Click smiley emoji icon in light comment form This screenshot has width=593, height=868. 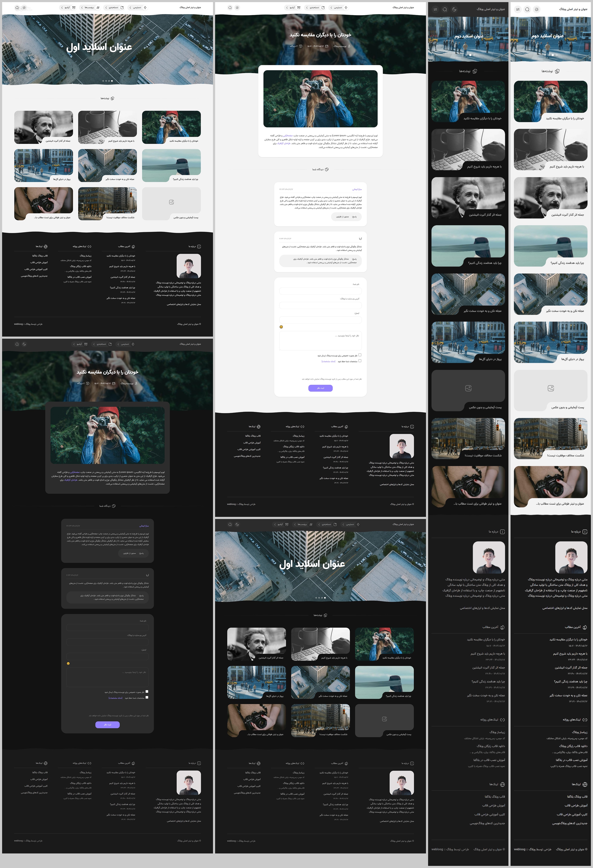click(x=281, y=327)
